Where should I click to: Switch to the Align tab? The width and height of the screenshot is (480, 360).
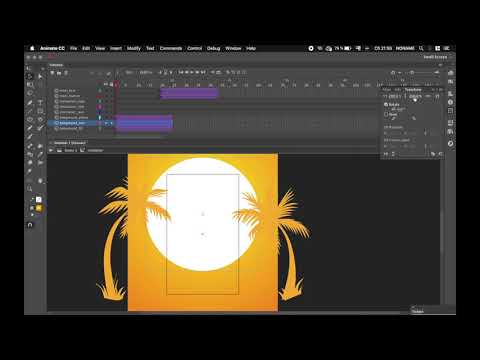pyautogui.click(x=387, y=90)
